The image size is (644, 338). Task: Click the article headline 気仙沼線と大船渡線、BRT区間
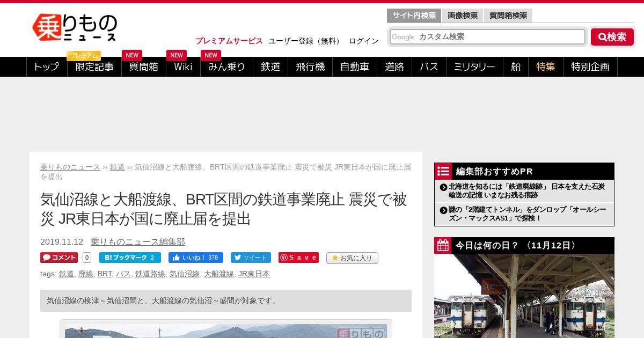(x=223, y=209)
